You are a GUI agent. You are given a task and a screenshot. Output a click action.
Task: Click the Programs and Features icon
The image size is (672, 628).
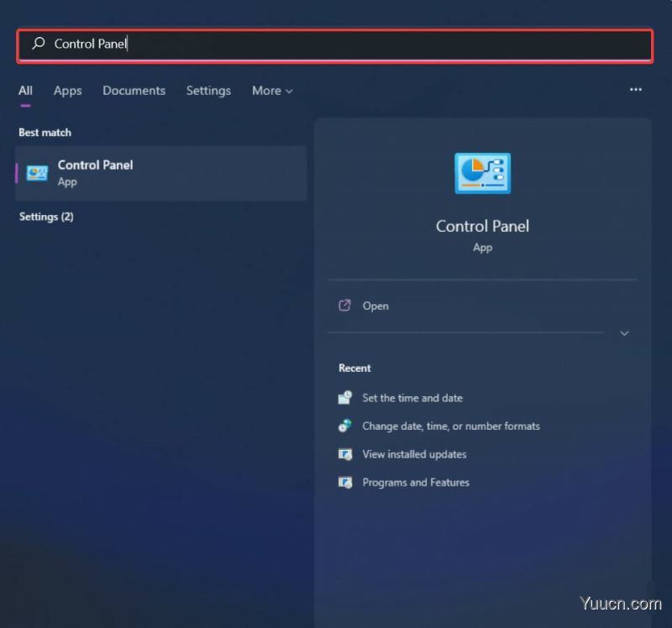pyautogui.click(x=345, y=483)
